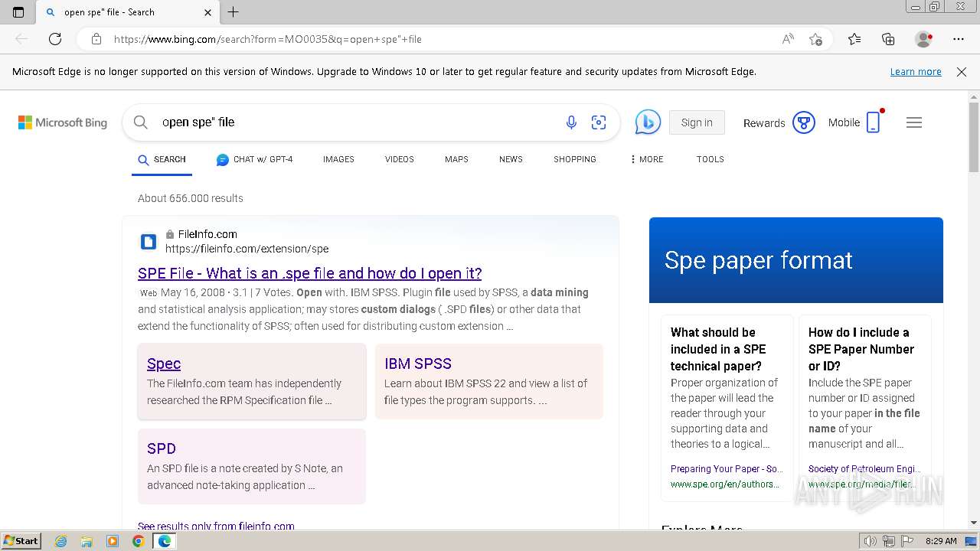Click the search magnifier icon
Image resolution: width=980 pixels, height=551 pixels.
140,122
